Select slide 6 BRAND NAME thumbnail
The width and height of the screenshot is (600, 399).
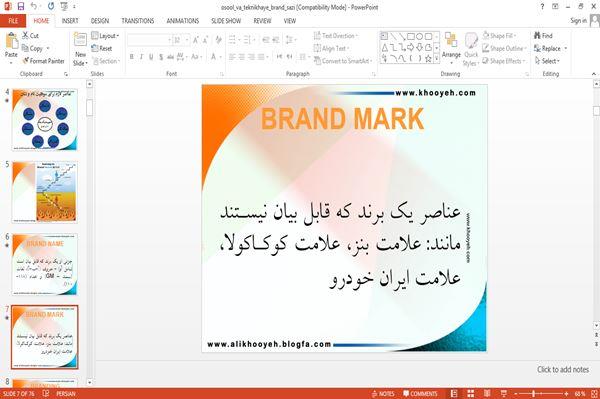45,264
